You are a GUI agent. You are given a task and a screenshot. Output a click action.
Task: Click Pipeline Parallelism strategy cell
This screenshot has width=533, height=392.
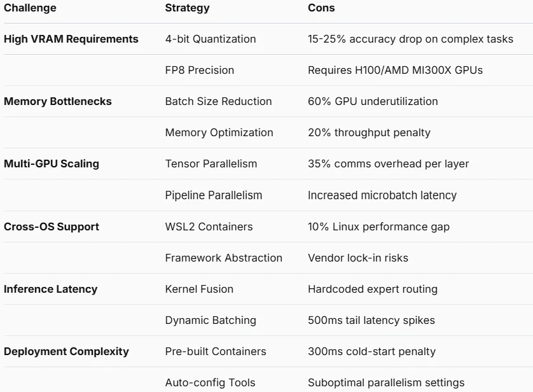(214, 195)
